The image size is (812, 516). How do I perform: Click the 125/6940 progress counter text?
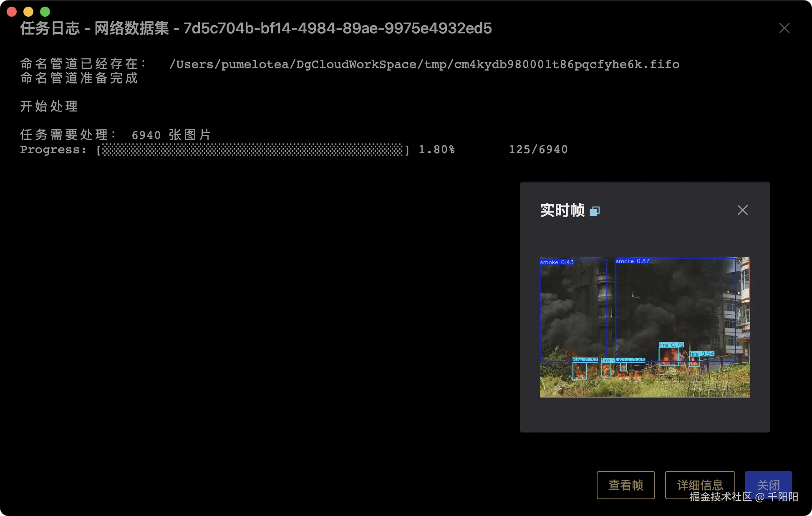[x=538, y=149]
